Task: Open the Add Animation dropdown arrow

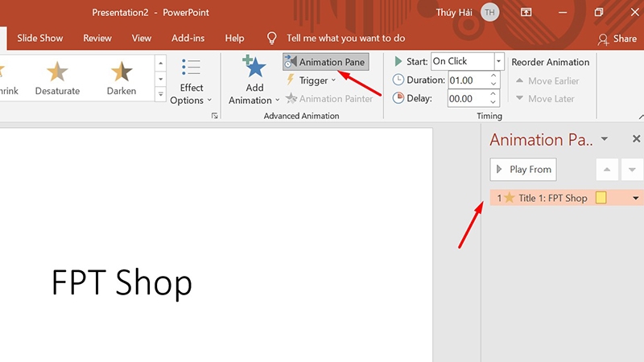Action: 277,100
